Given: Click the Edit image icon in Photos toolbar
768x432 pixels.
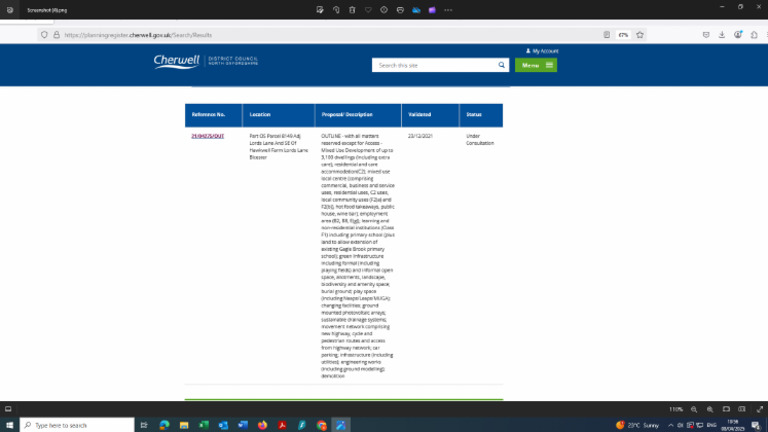Looking at the screenshot, I should click(320, 10).
